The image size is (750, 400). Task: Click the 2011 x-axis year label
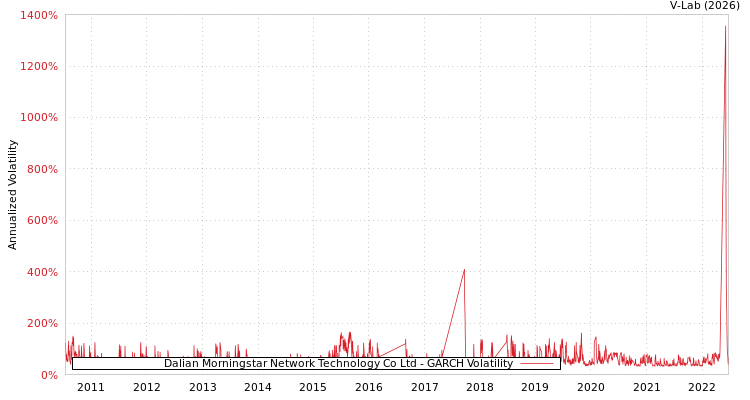point(91,387)
